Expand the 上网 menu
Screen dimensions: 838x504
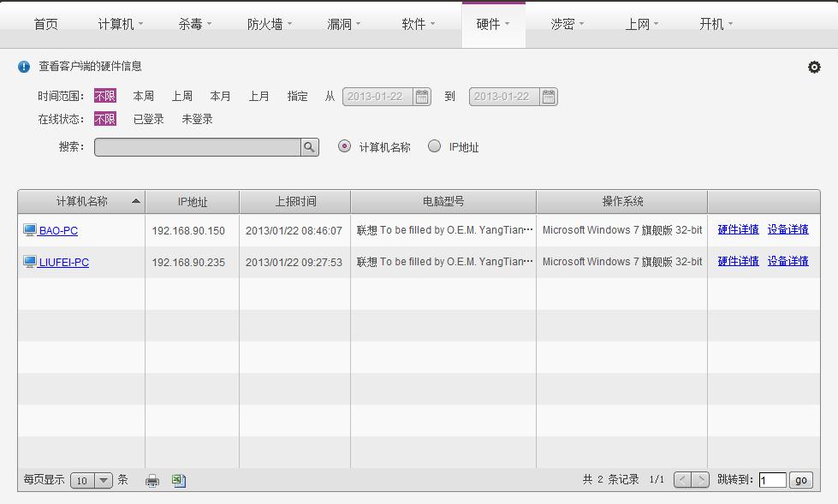point(642,24)
